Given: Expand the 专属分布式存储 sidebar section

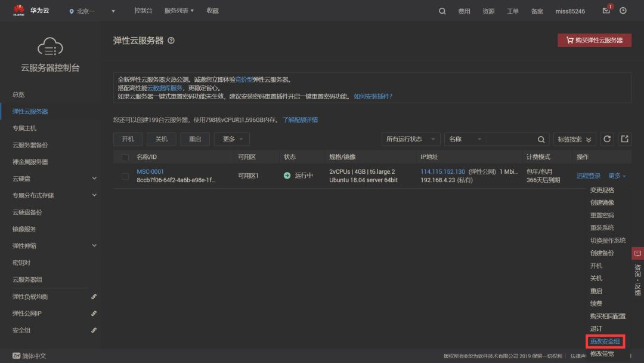Looking at the screenshot, I should pyautogui.click(x=94, y=195).
